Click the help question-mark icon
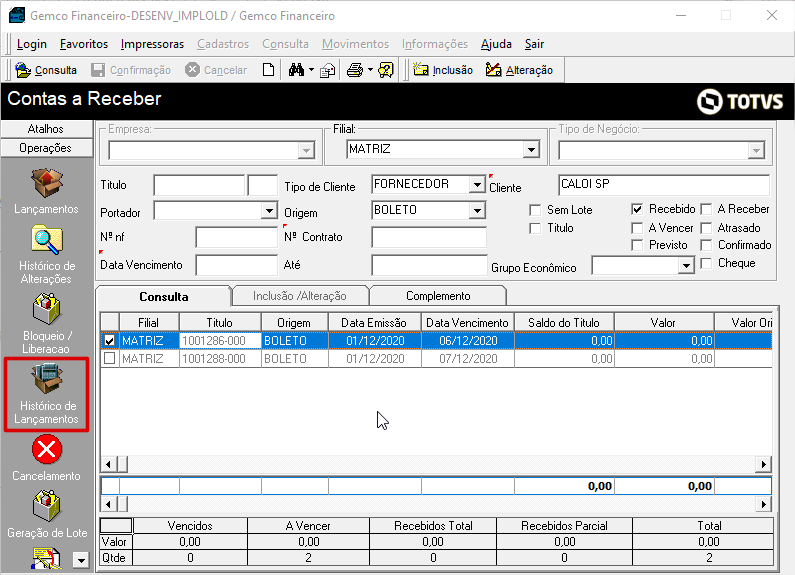 click(x=386, y=70)
